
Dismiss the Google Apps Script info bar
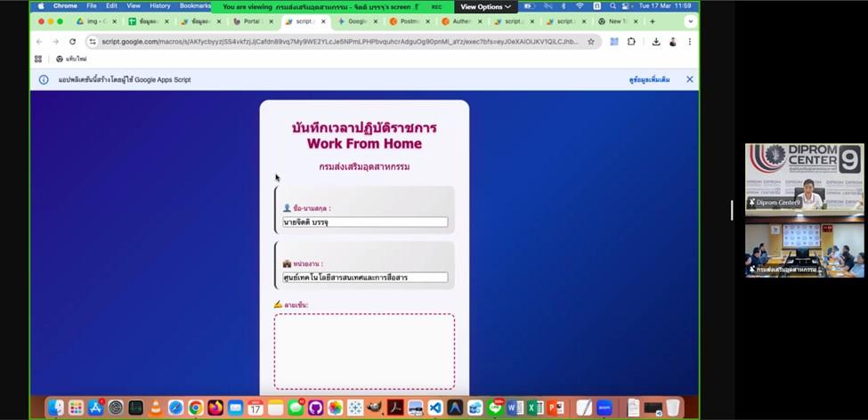coord(689,79)
